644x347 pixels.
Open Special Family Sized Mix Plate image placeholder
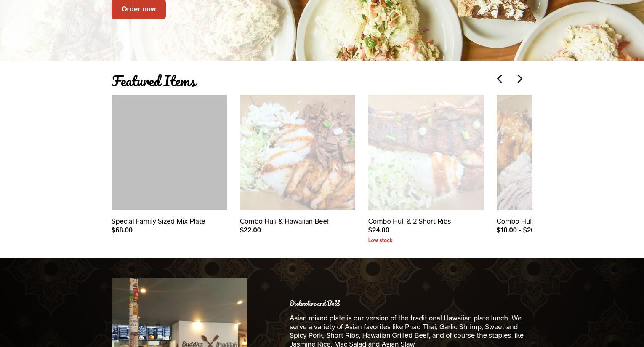click(169, 152)
